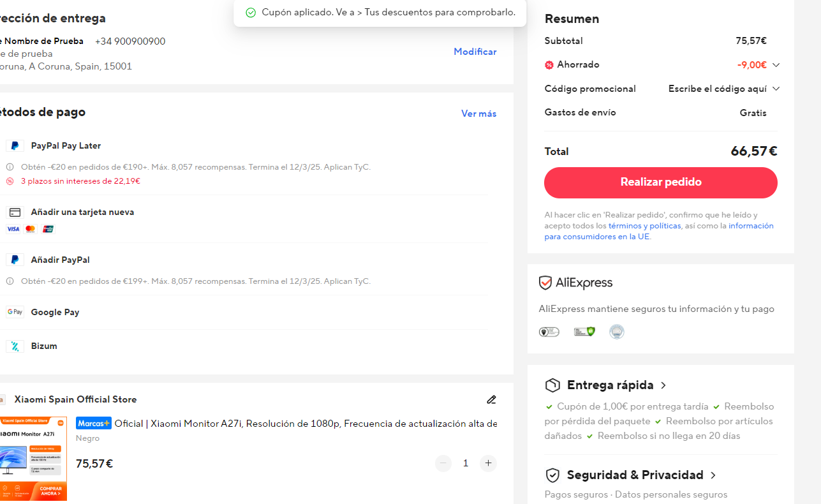Click the Negro color variant text
The height and width of the screenshot is (504, 821).
pyautogui.click(x=88, y=439)
